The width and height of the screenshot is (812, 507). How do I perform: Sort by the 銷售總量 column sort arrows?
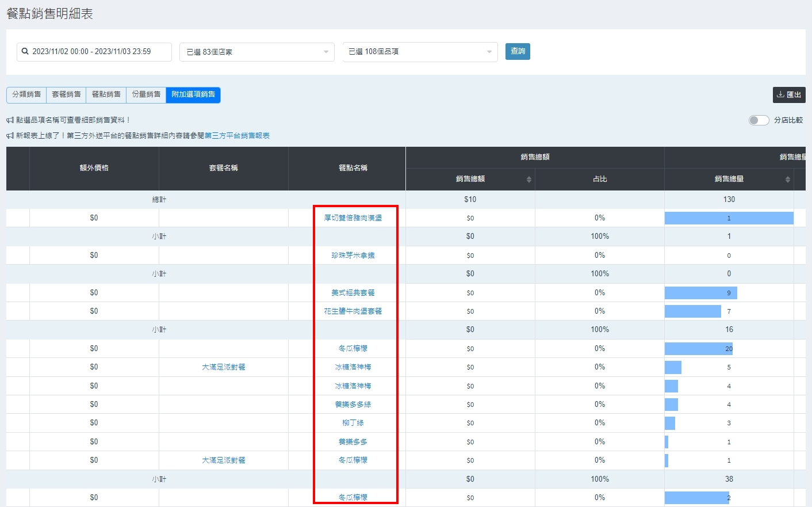pyautogui.click(x=787, y=180)
